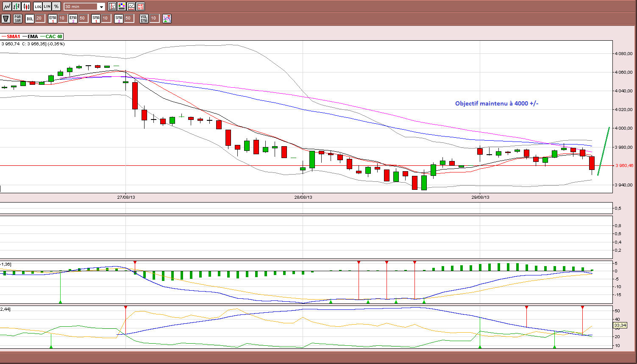
Task: Open the color settings palette icon
Action: tap(122, 6)
